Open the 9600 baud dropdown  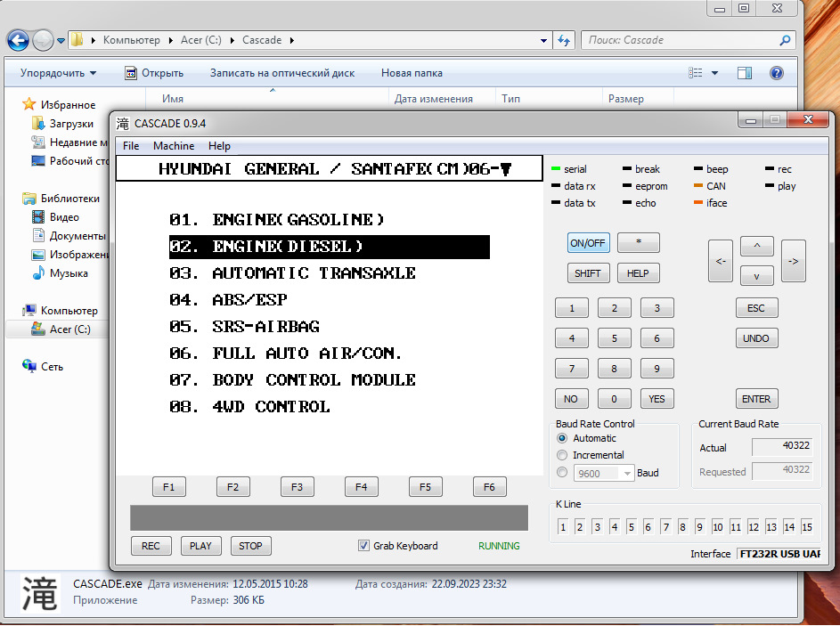point(626,474)
